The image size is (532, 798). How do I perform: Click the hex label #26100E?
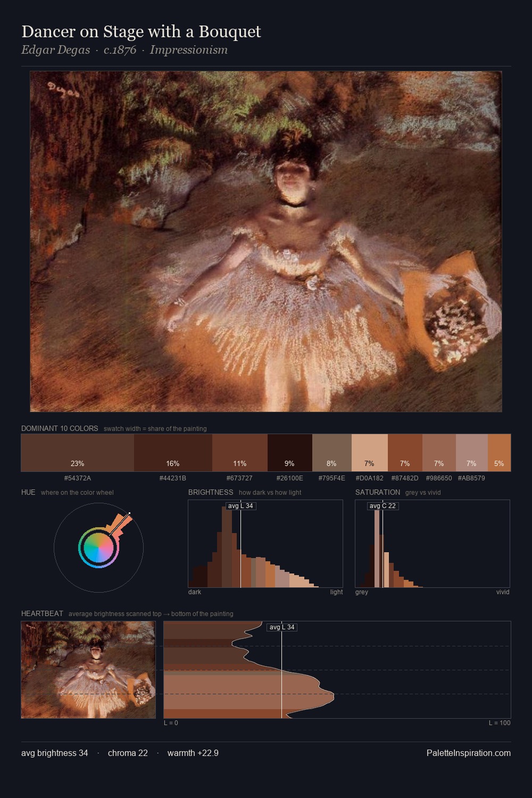290,478
